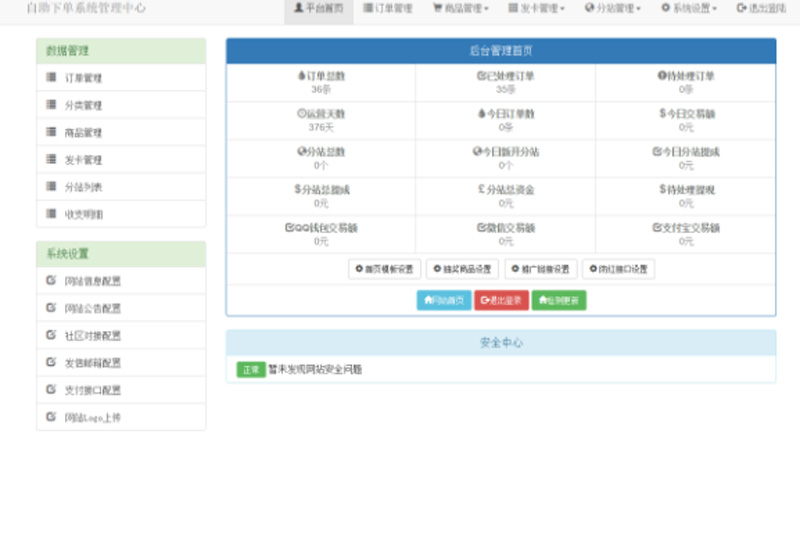Click the globe icon next to 分站总数

(x=301, y=152)
